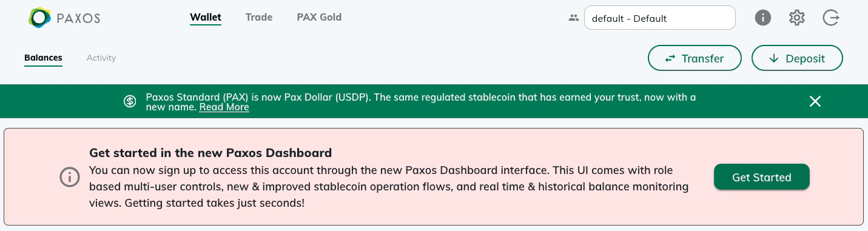Switch to the Wallet tab
This screenshot has height=231, width=868.
click(206, 17)
